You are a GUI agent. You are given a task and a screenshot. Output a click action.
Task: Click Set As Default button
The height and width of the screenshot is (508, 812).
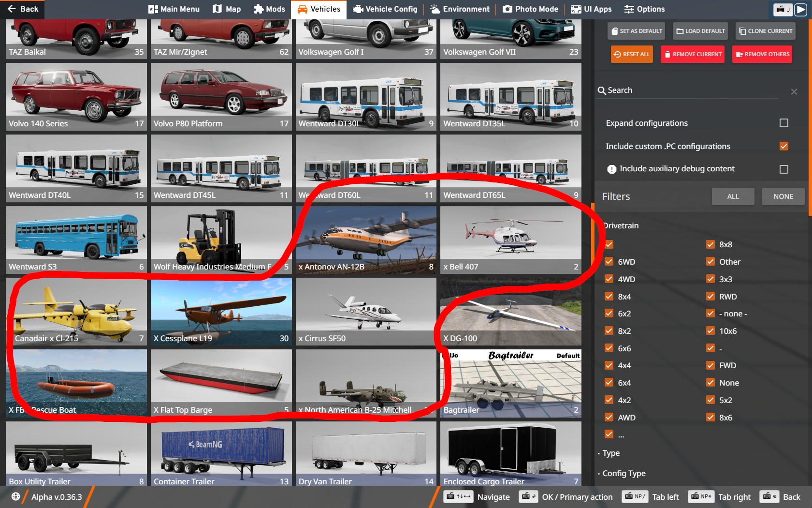(x=637, y=31)
